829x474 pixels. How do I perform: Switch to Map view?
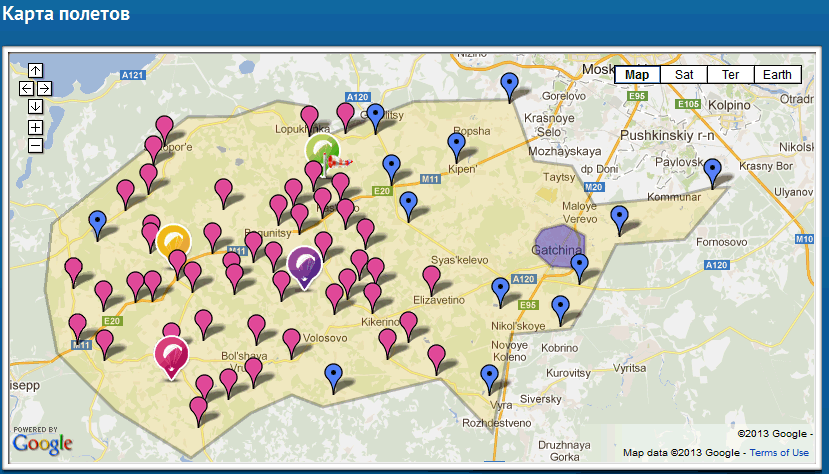(637, 75)
